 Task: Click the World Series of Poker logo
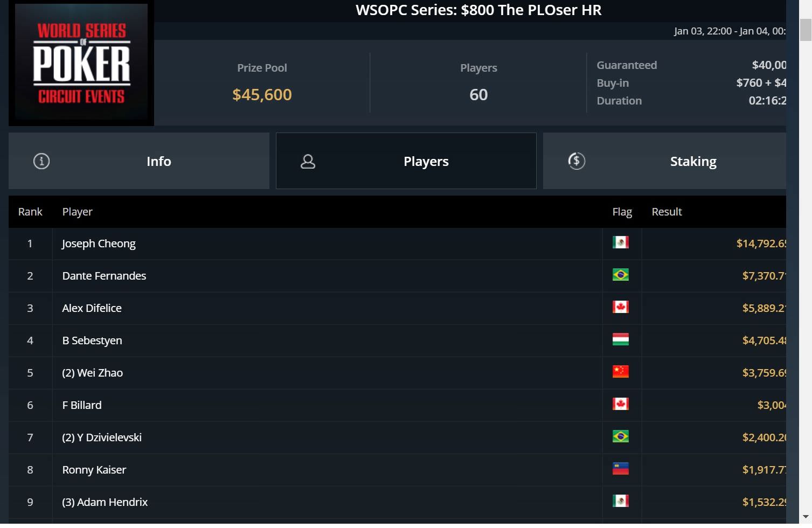coord(81,62)
